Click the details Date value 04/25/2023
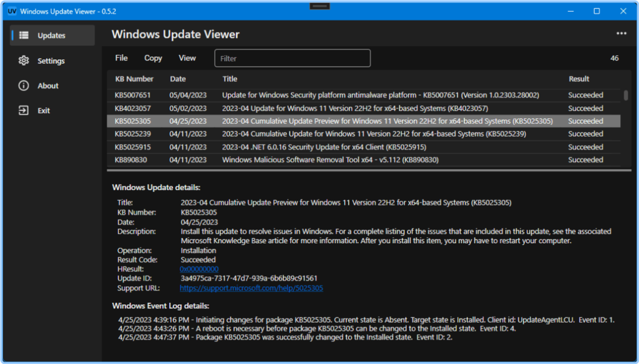 click(199, 223)
